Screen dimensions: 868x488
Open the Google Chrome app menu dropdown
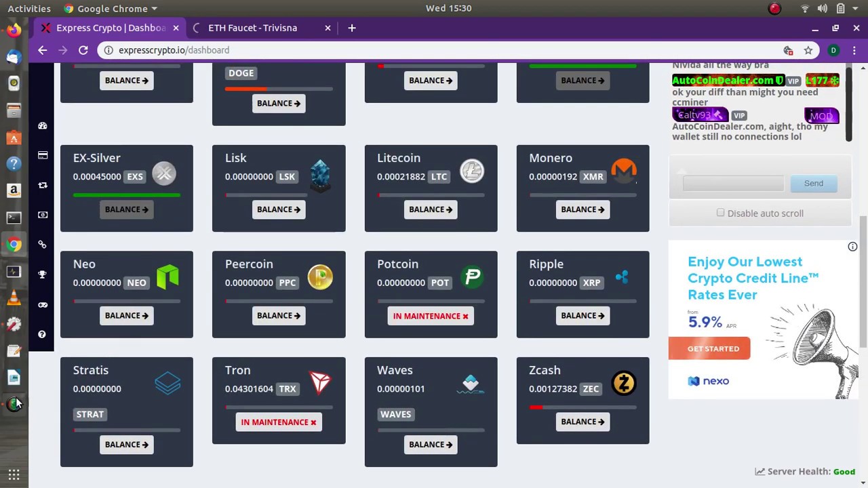pyautogui.click(x=111, y=8)
